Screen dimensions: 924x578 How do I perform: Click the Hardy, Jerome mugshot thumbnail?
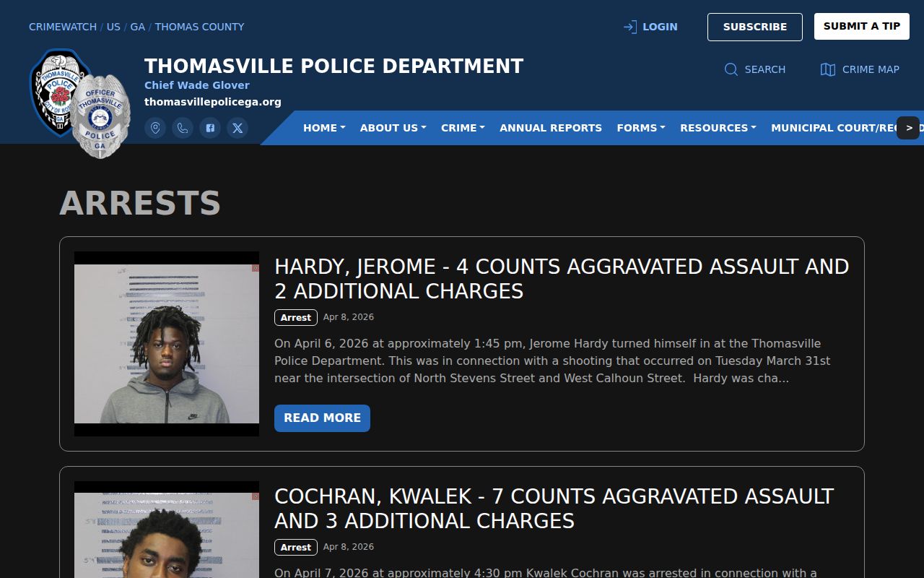point(167,344)
